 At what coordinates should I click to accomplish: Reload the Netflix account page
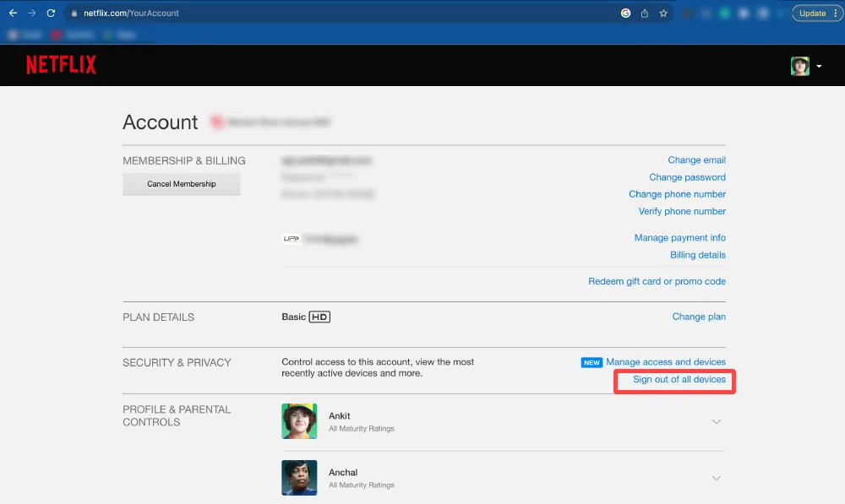click(x=51, y=13)
